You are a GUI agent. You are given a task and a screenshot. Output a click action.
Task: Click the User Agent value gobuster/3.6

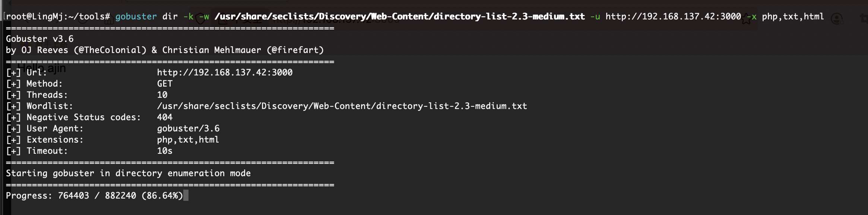[x=188, y=128]
